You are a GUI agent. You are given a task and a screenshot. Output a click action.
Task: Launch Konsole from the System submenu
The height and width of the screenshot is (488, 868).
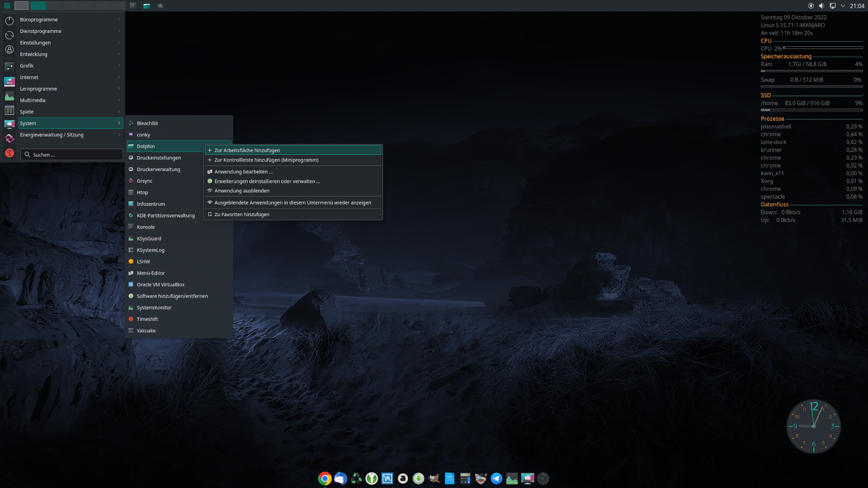click(179, 227)
